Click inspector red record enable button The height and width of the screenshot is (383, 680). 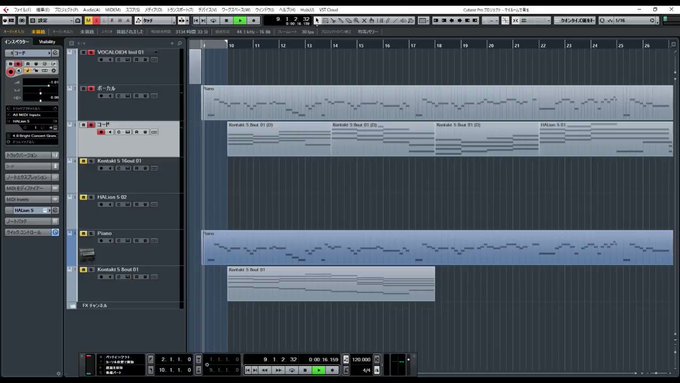[10, 72]
